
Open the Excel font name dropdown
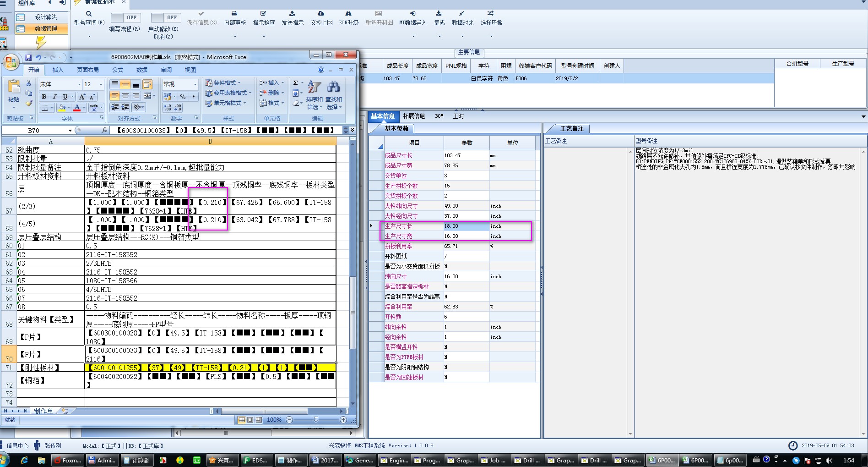pos(79,84)
